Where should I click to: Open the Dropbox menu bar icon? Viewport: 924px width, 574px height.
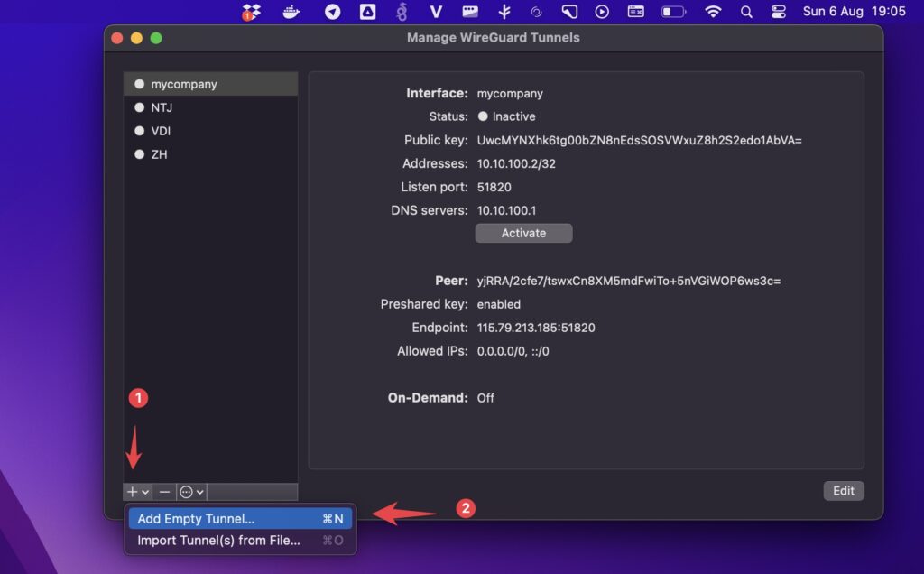pos(251,12)
